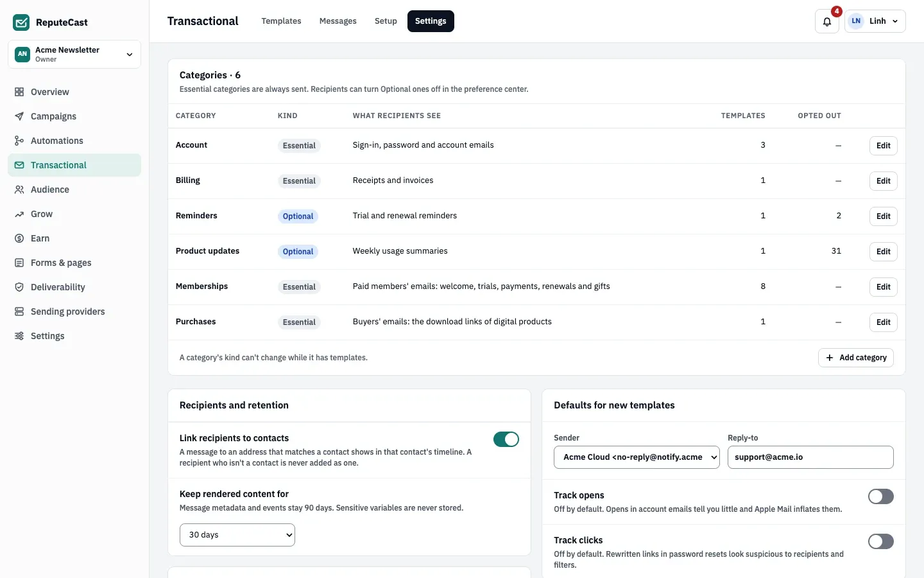Open the 30 days retention dropdown
Screen dimensions: 924x578
coord(237,535)
